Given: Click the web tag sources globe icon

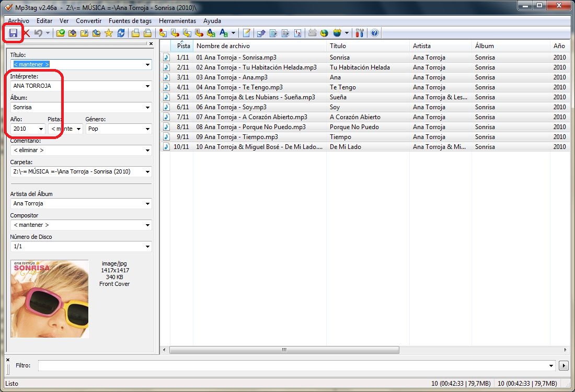Looking at the screenshot, I should (x=337, y=33).
